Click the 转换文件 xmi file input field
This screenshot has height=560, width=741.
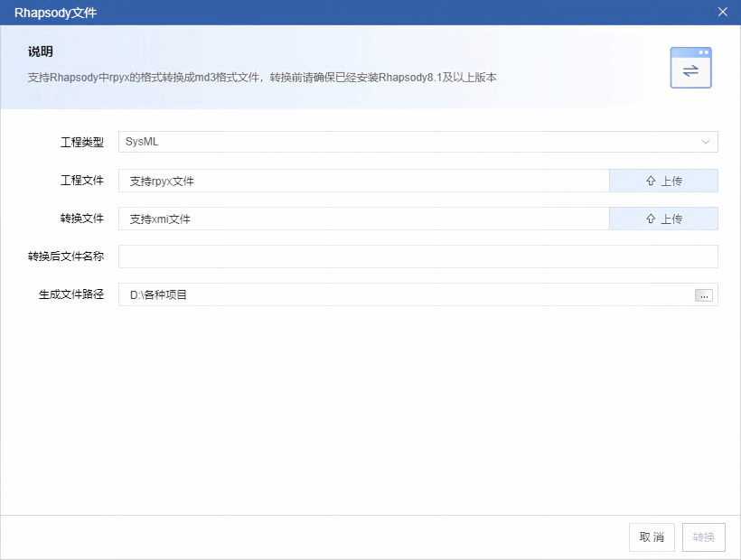(x=363, y=219)
